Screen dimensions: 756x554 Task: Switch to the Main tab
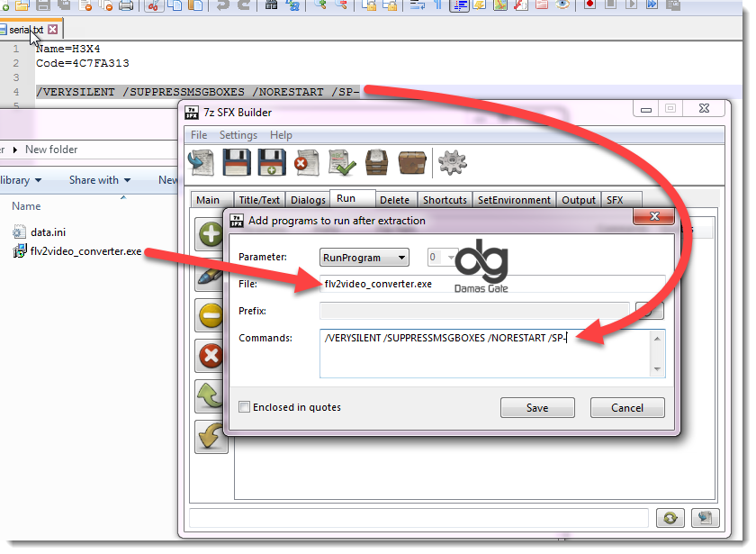208,200
